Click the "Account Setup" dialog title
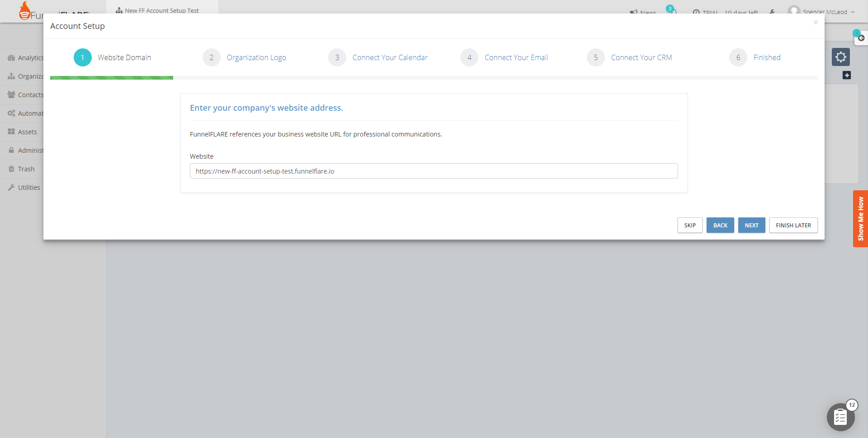 point(77,26)
